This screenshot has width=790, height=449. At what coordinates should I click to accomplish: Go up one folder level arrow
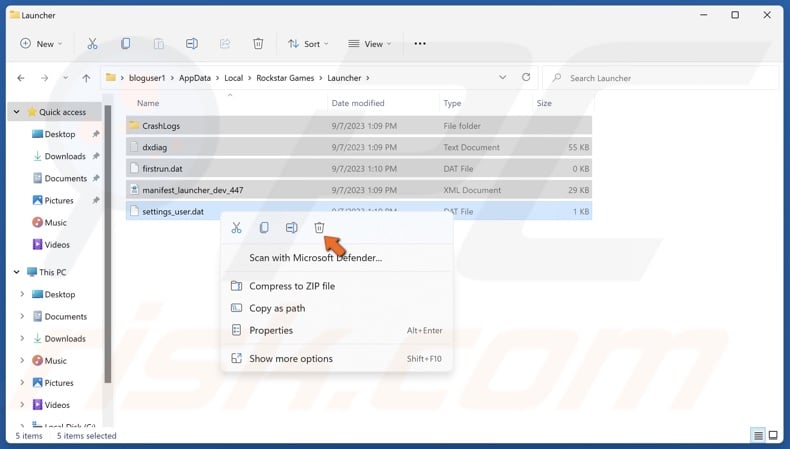pos(86,78)
